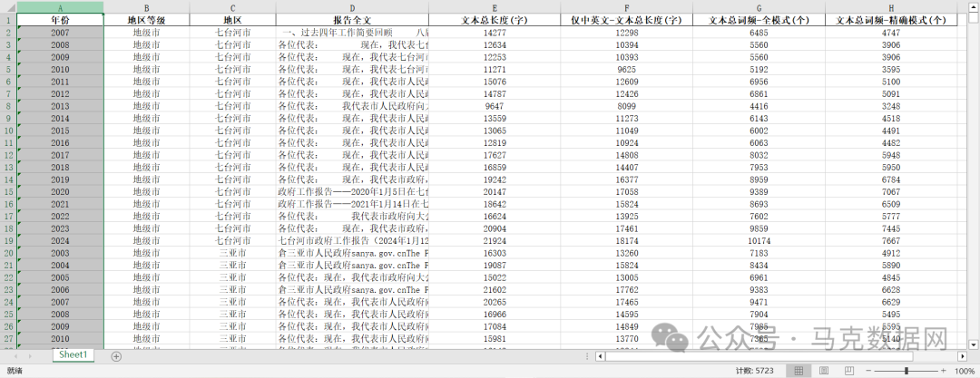Select the cell with value 9647
The width and height of the screenshot is (980, 378).
tap(495, 106)
